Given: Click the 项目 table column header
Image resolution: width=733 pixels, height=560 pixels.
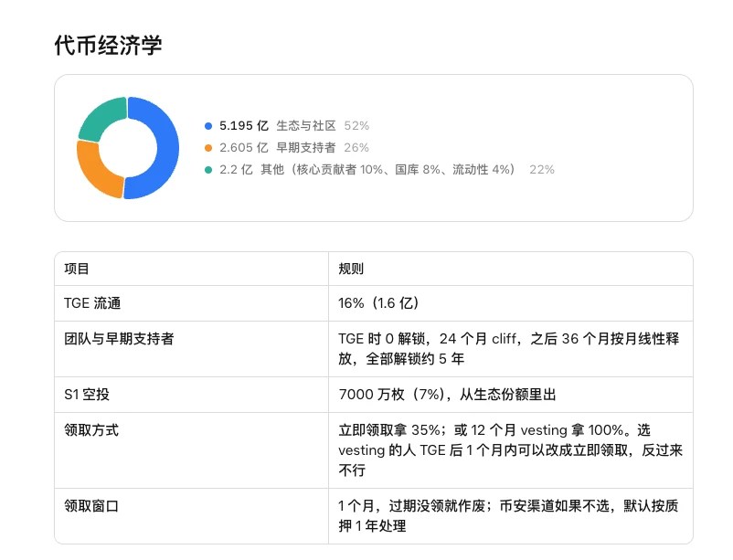Looking at the screenshot, I should click(x=192, y=269).
